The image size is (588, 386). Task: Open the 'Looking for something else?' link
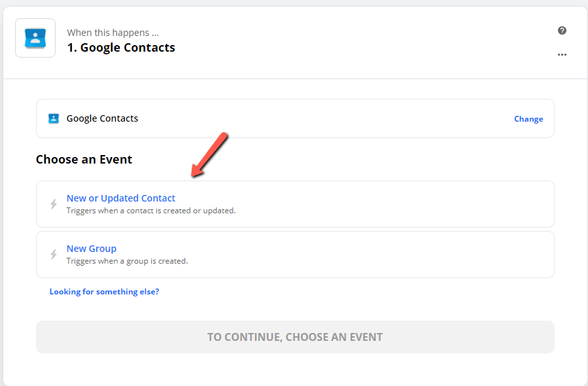pos(104,292)
